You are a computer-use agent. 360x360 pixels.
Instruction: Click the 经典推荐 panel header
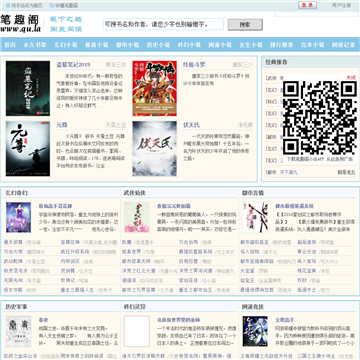pyautogui.click(x=276, y=62)
